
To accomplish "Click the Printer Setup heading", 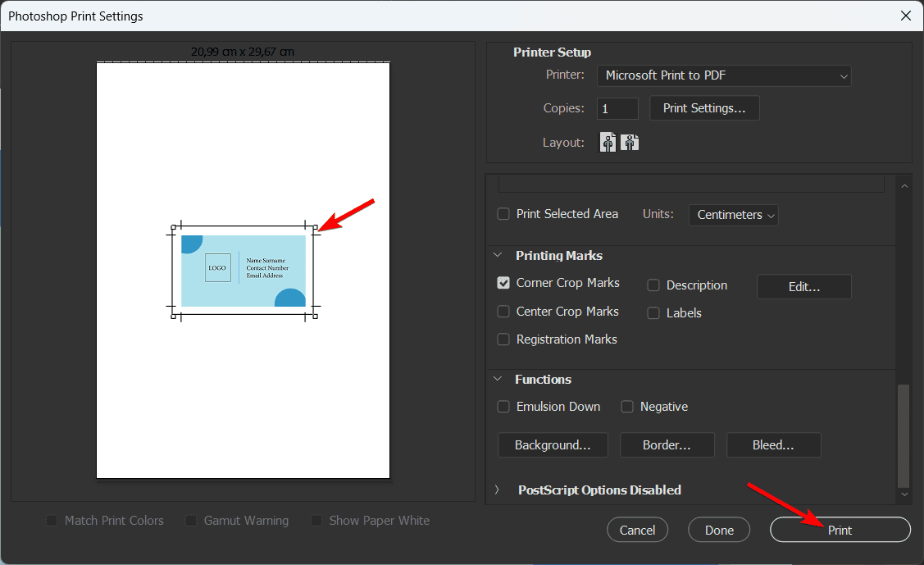I will [x=552, y=52].
